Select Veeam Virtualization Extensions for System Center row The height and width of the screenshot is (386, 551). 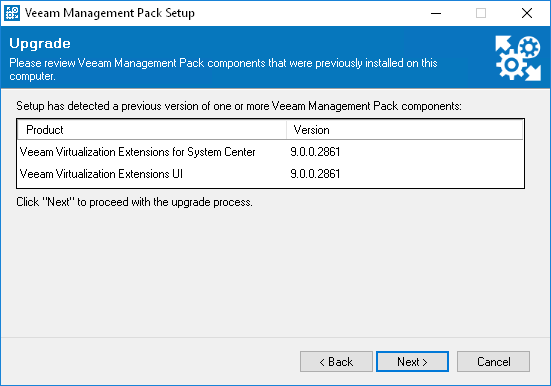coord(270,152)
